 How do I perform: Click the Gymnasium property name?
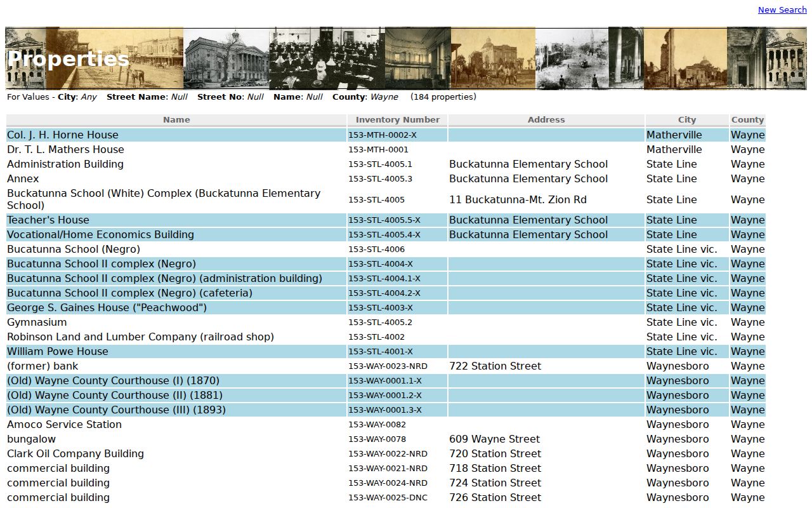pos(37,322)
